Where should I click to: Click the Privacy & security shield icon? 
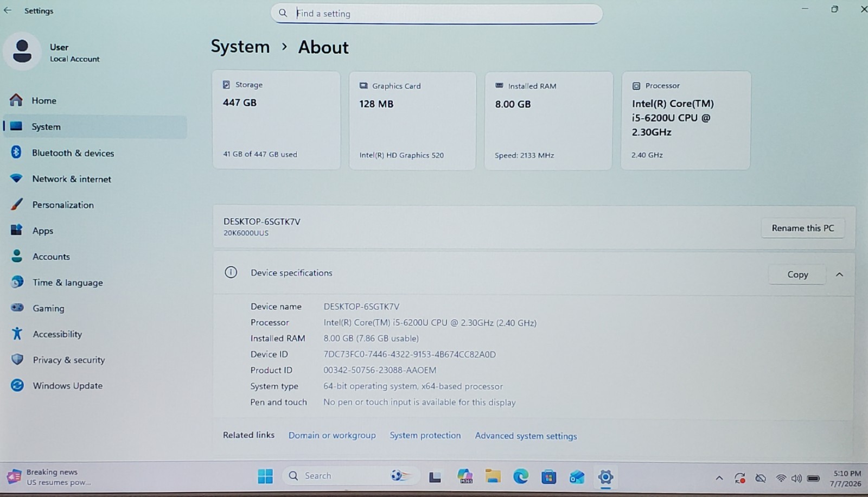(x=17, y=359)
